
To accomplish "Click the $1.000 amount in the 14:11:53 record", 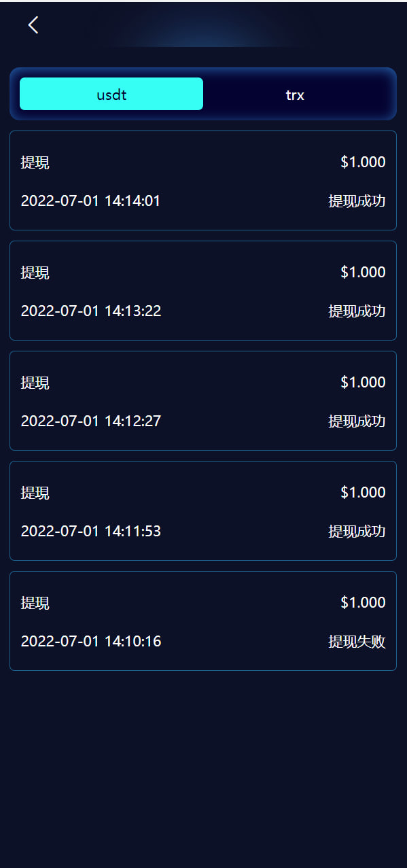I will 363,492.
